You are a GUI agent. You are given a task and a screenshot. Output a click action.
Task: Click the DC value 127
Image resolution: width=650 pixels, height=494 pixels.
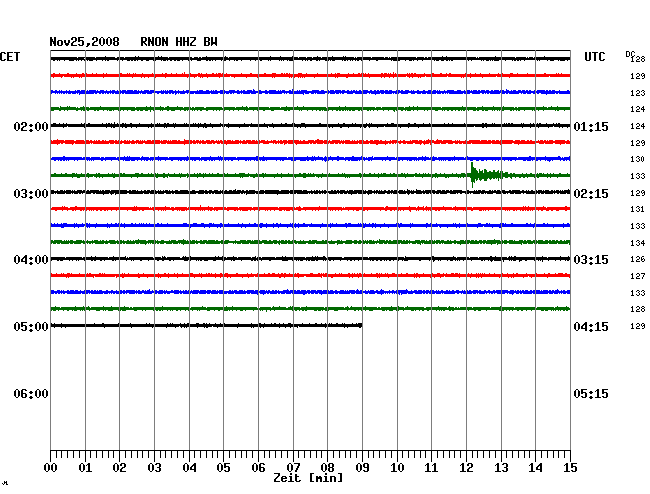pos(638,276)
